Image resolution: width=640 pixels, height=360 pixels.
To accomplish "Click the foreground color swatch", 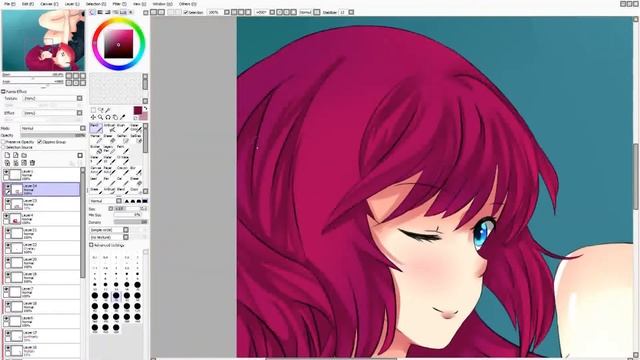I will [138, 110].
